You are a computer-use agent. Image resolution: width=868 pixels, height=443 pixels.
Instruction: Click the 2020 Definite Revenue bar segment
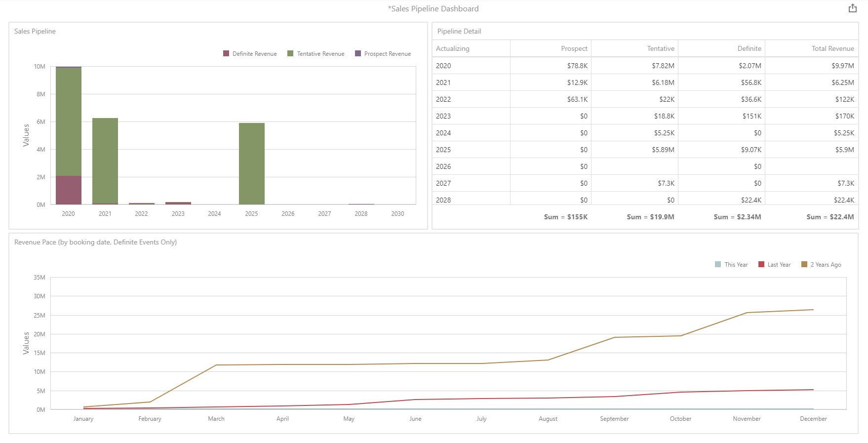[69, 190]
